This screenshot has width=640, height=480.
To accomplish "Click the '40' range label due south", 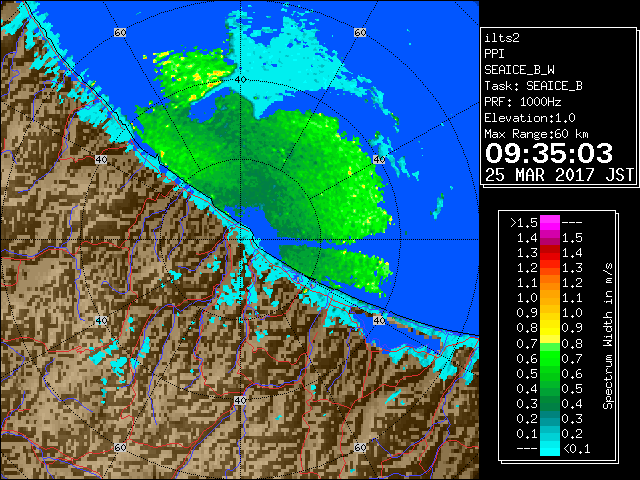I will [x=240, y=400].
